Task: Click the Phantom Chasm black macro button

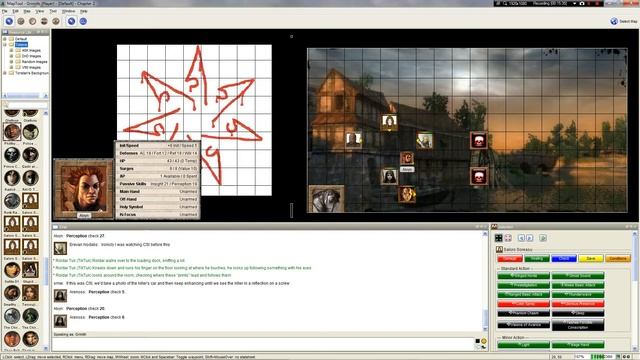Action: 524,313
